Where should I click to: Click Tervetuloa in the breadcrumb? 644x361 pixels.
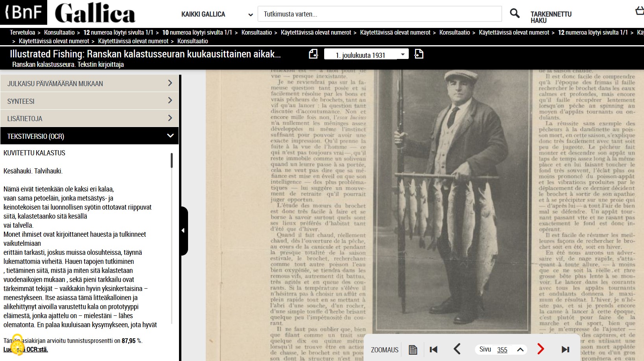tap(22, 33)
